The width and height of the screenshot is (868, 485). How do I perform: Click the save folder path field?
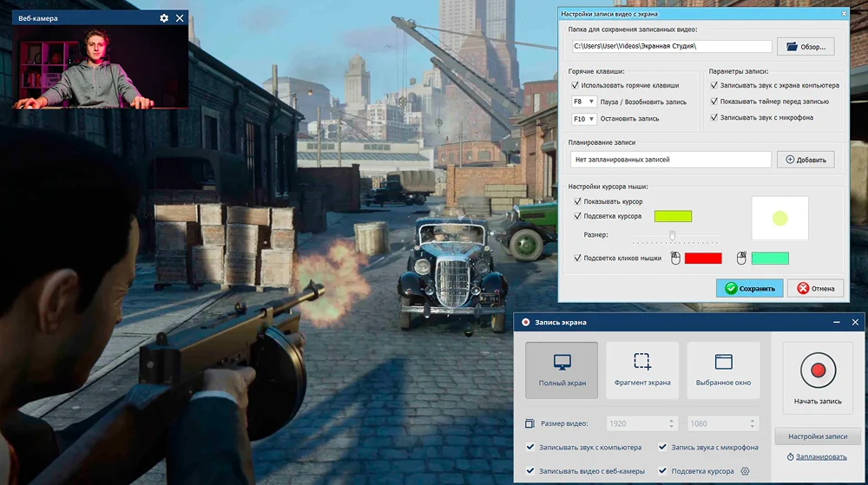pos(670,47)
